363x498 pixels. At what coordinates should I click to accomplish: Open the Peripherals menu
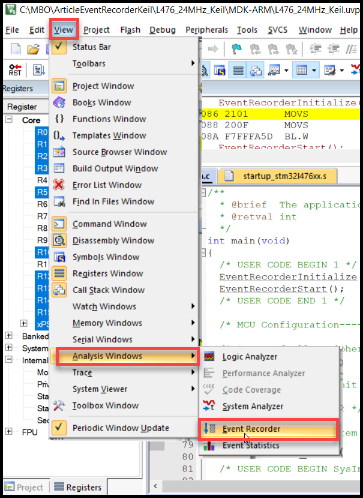207,30
